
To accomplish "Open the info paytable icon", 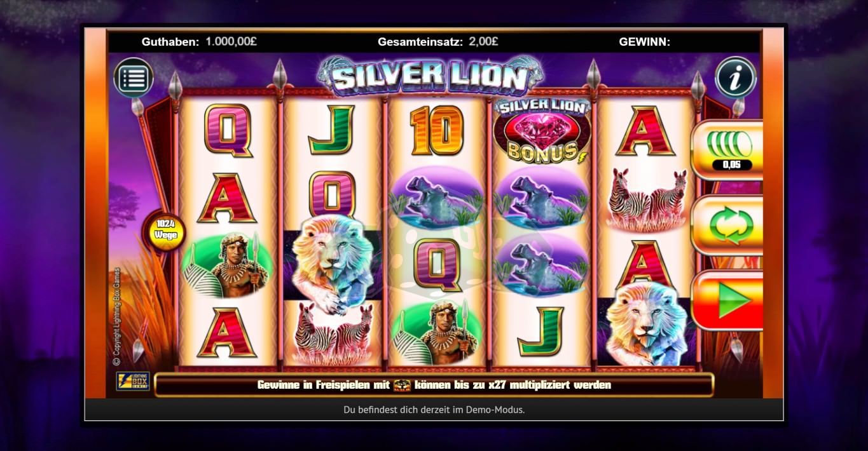I will click(x=734, y=77).
